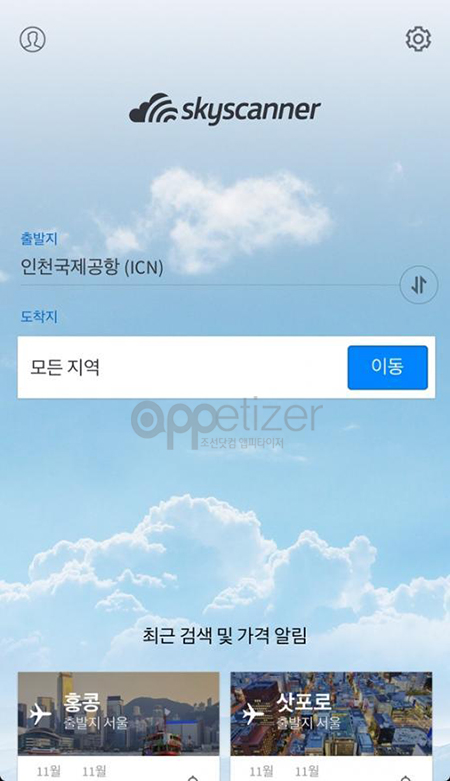This screenshot has height=781, width=450.
Task: Select the 홍콩 destination title text
Action: [81, 702]
